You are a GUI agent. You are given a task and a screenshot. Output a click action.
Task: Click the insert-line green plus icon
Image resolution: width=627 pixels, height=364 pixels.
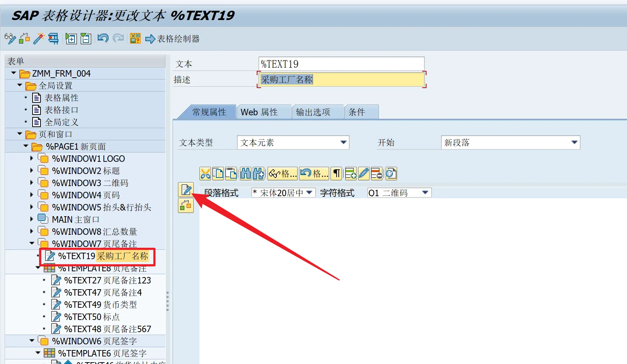(x=351, y=174)
